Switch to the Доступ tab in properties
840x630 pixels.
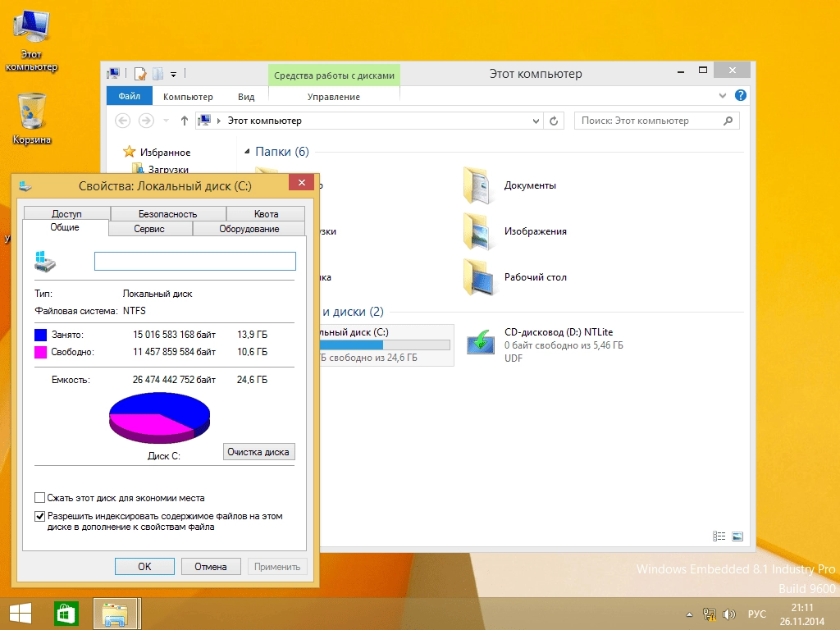pyautogui.click(x=67, y=214)
